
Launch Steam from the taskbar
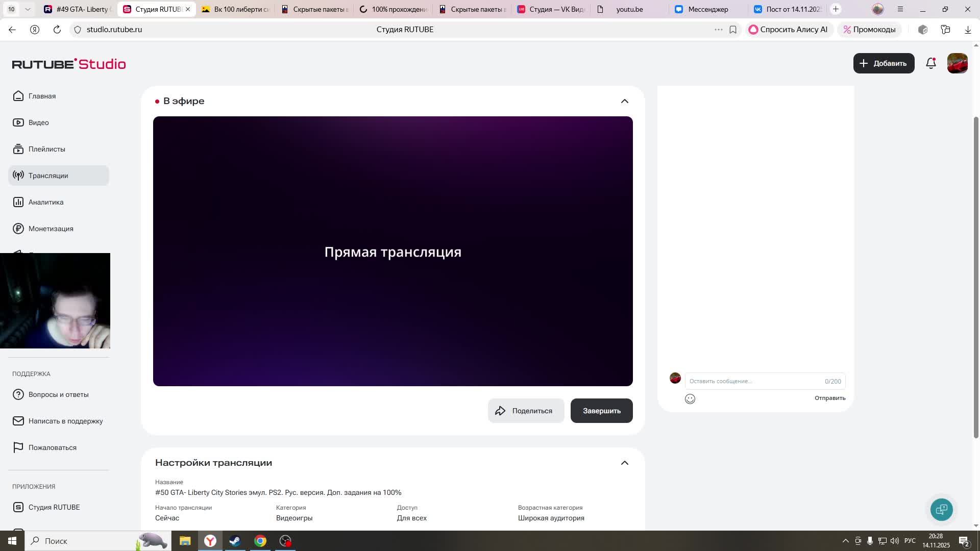click(235, 541)
